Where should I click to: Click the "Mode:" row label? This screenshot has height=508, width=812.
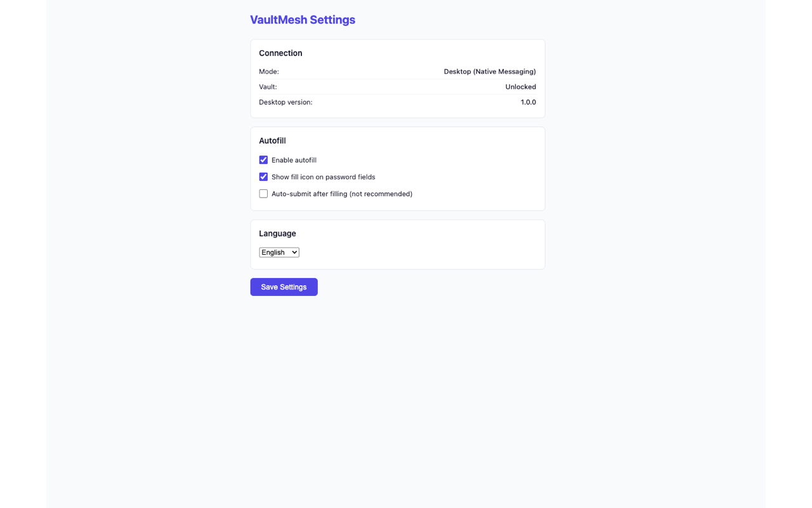pos(269,72)
